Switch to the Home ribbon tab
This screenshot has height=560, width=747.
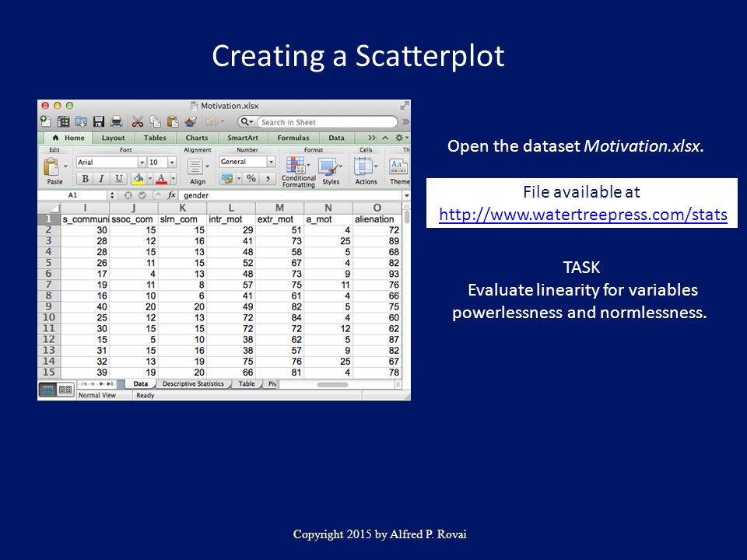[x=68, y=138]
